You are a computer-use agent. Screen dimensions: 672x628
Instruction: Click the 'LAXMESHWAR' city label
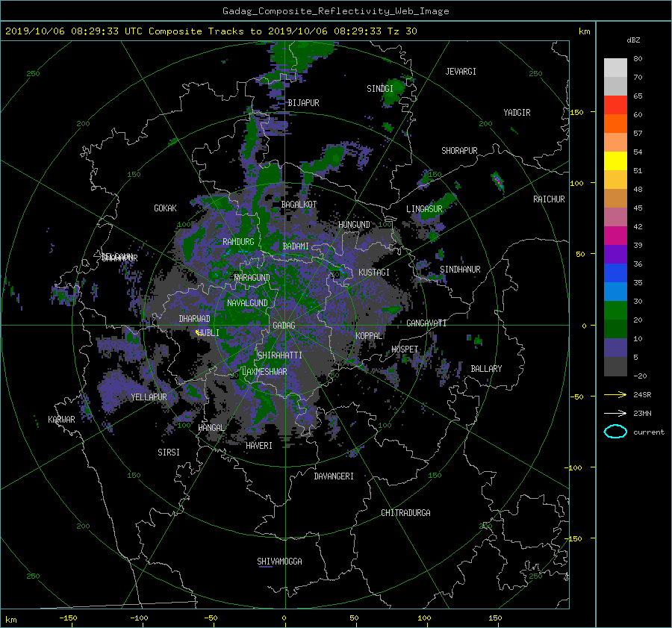pyautogui.click(x=265, y=372)
